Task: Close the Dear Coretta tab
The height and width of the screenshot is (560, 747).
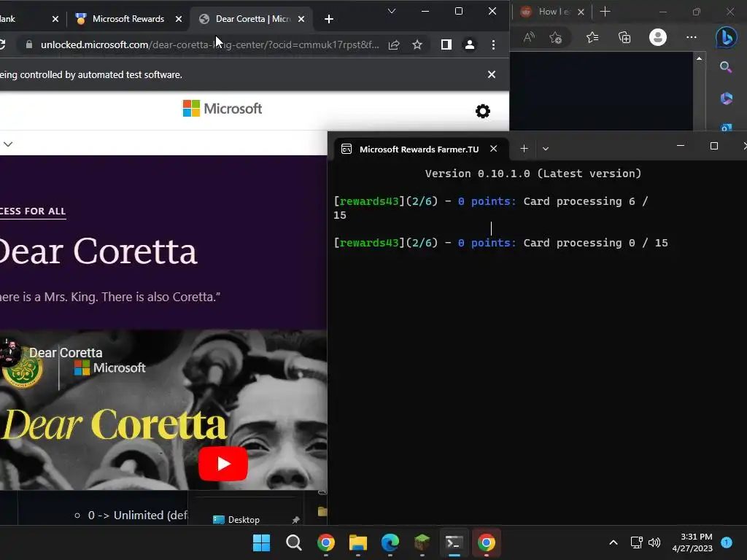Action: pyautogui.click(x=301, y=19)
